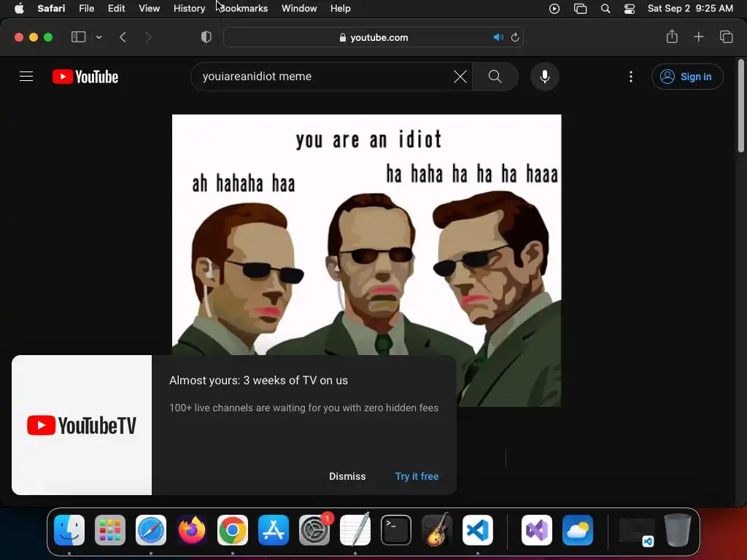
Task: Switch to Safari in the Dock
Action: [151, 530]
